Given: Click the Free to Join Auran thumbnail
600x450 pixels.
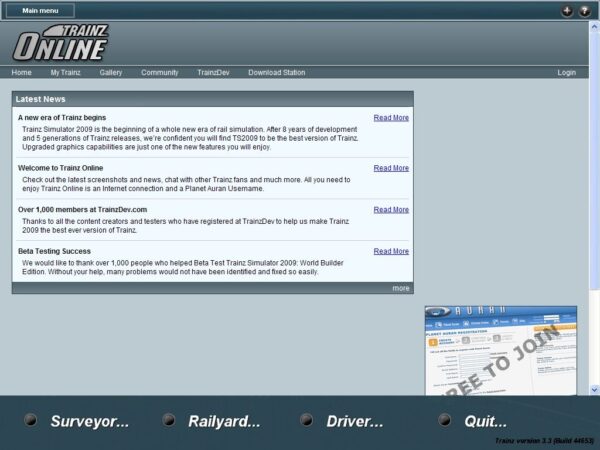Looking at the screenshot, I should click(x=500, y=350).
